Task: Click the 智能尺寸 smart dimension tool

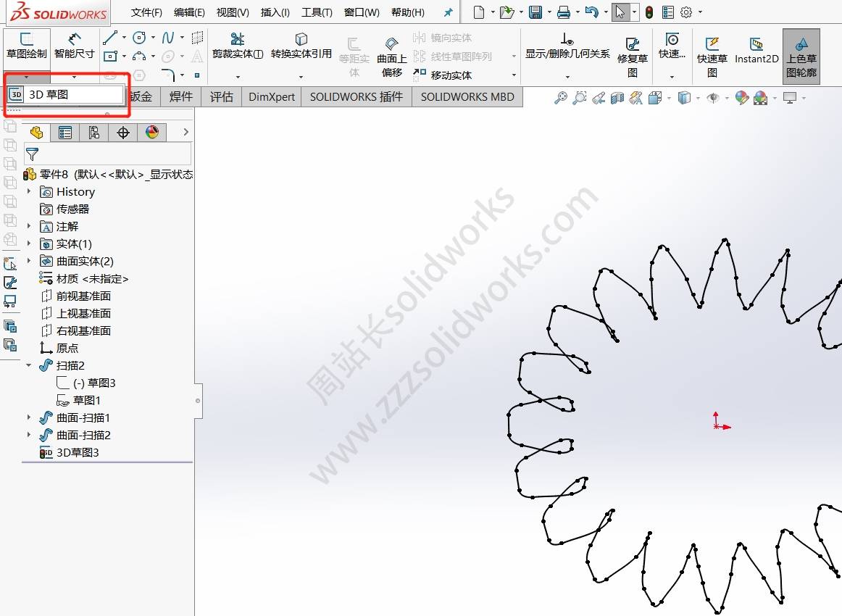Action: coord(74,45)
